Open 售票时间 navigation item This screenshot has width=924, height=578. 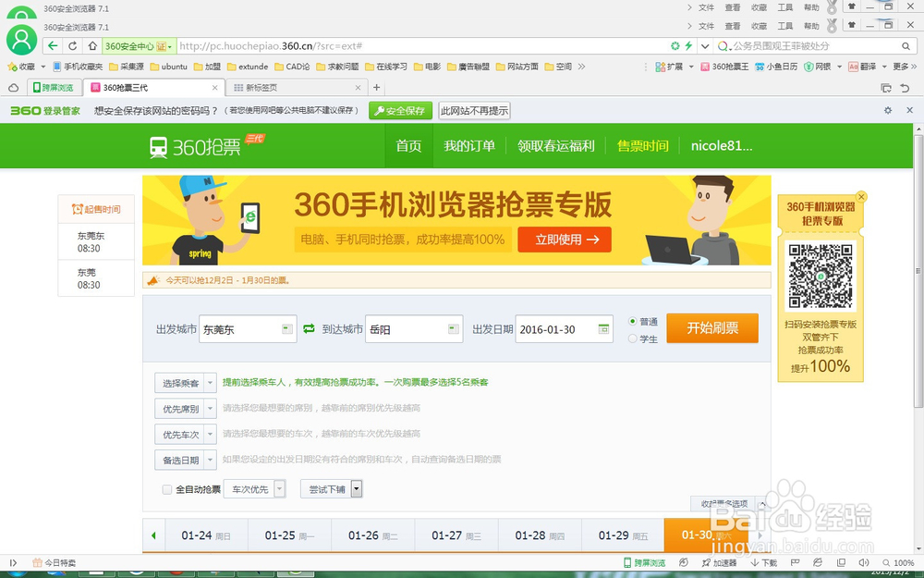(x=642, y=146)
